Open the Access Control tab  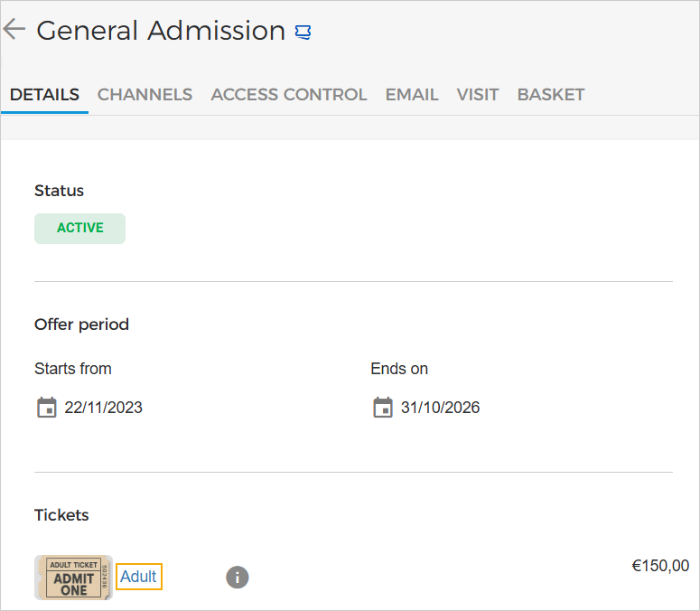click(288, 94)
